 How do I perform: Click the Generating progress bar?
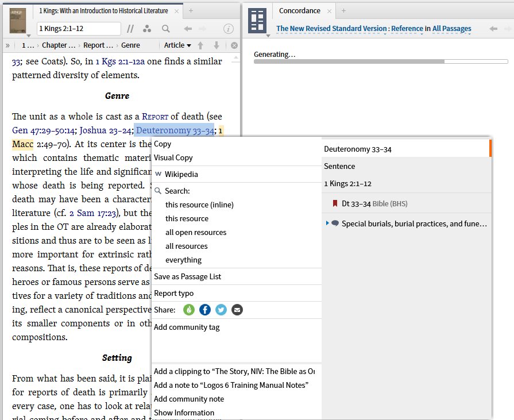coord(381,61)
